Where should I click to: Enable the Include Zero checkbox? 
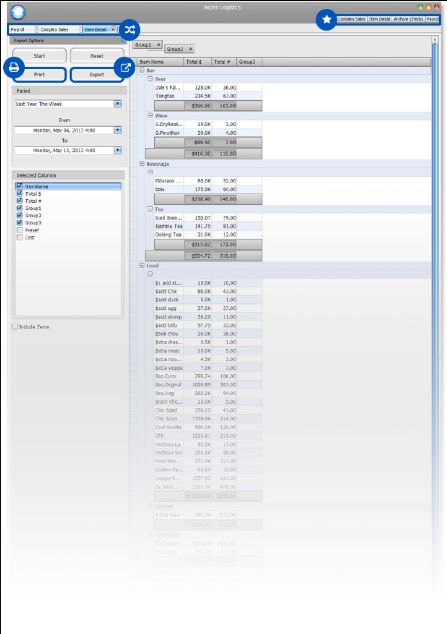point(15,326)
